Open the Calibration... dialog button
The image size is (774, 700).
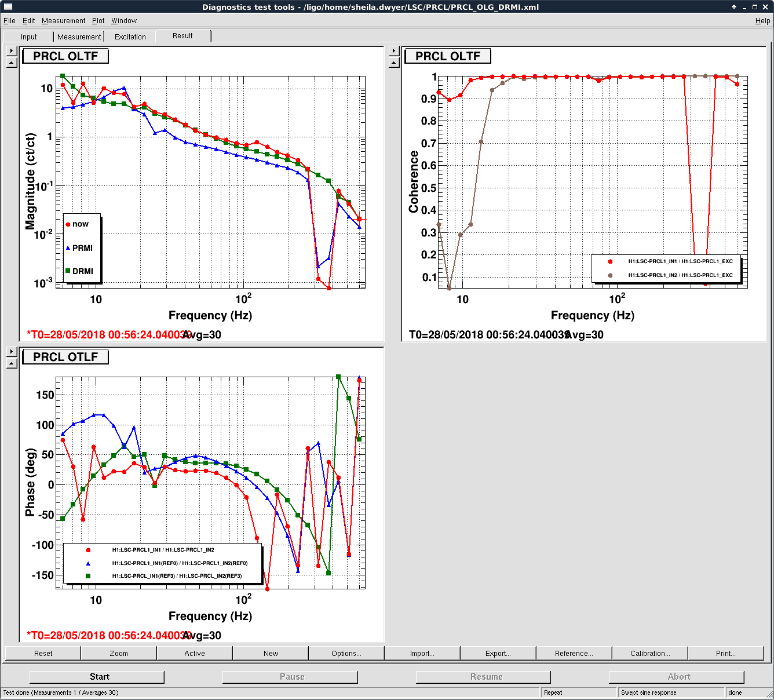649,653
